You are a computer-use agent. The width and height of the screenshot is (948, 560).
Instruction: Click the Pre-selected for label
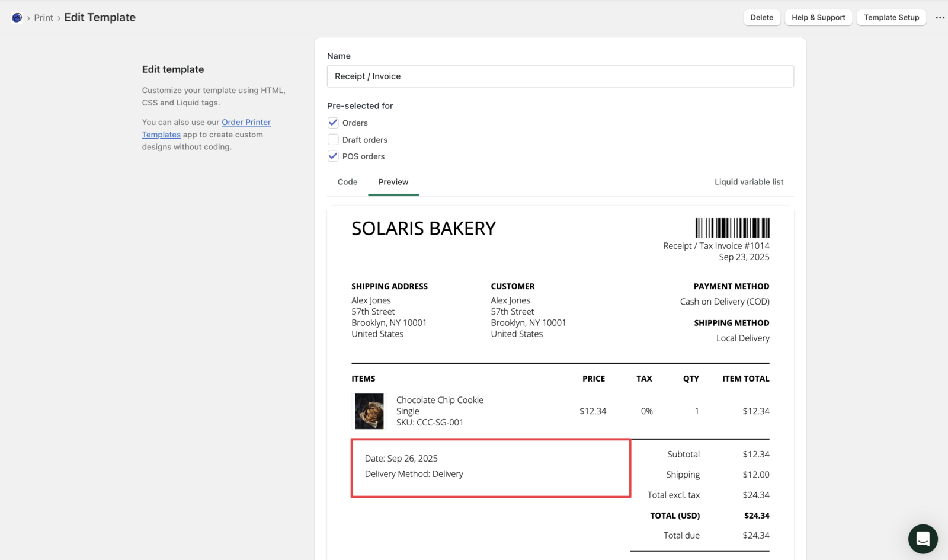pos(360,106)
